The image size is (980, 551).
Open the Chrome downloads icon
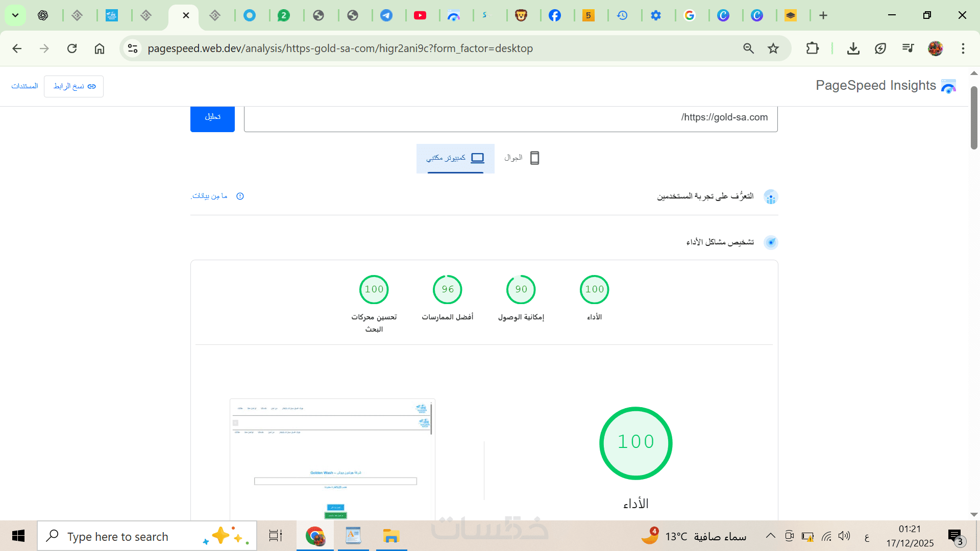pyautogui.click(x=853, y=48)
